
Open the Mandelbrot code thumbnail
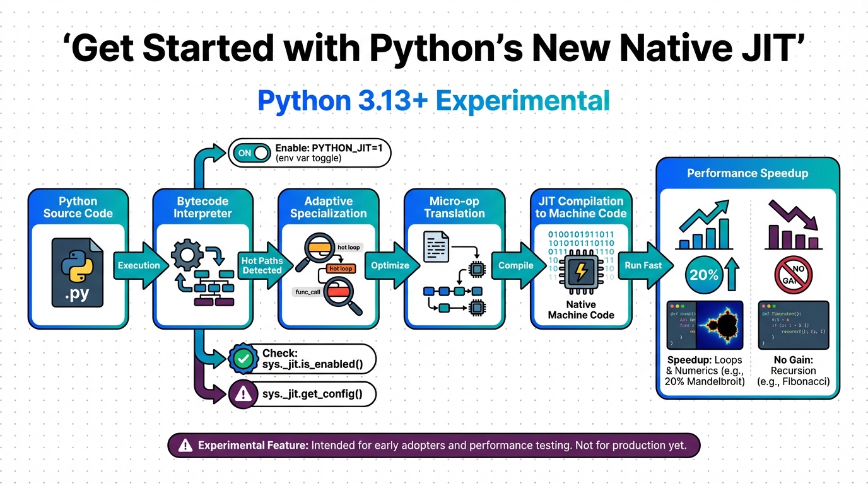[x=705, y=325]
